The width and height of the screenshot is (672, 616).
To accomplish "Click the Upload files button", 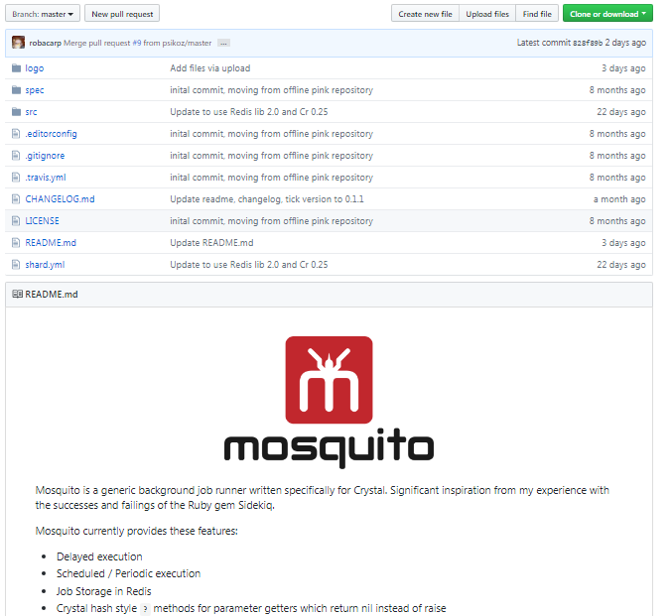I will point(487,14).
